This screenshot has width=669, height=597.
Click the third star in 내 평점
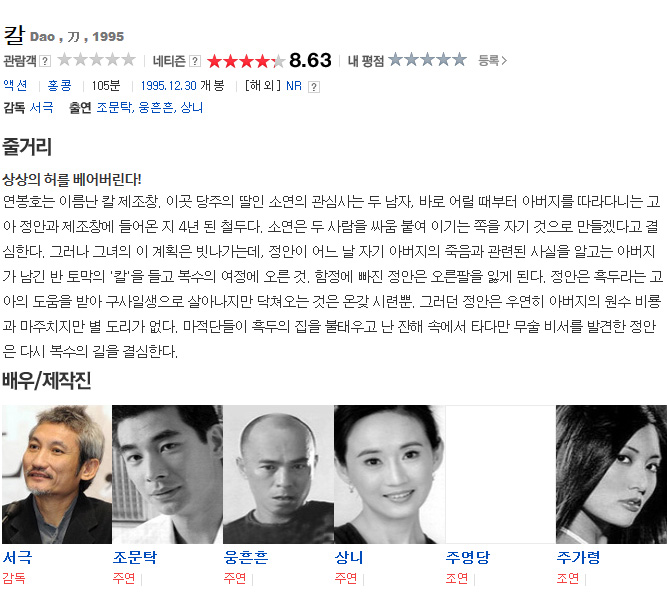pyautogui.click(x=428, y=60)
